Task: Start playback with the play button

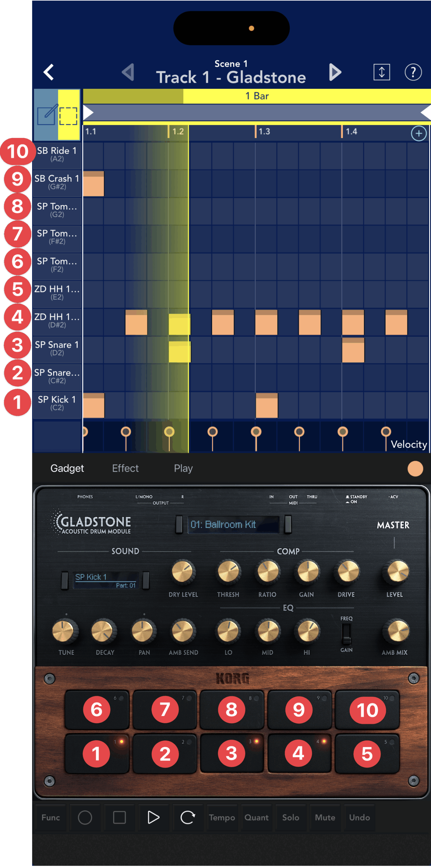Action: coord(153,817)
